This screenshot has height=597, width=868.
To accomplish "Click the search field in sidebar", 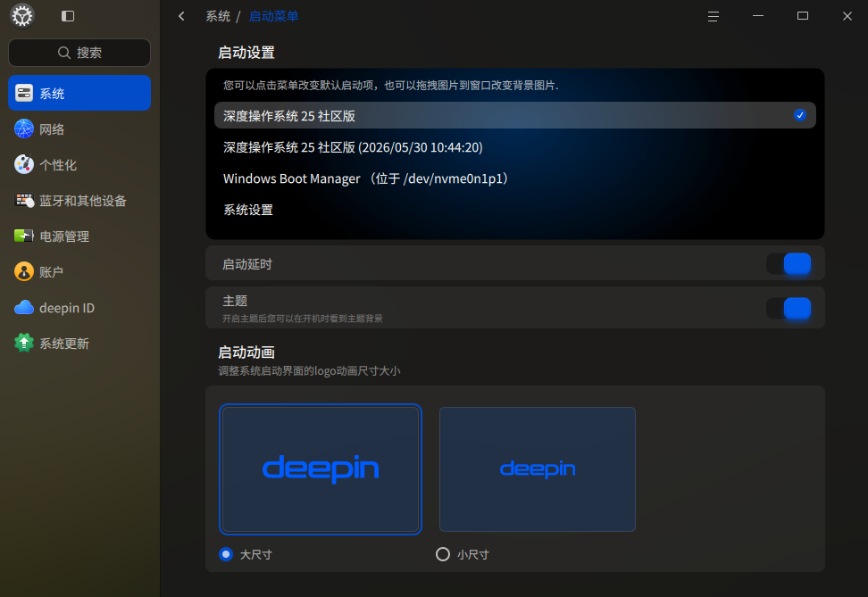I will [x=79, y=53].
